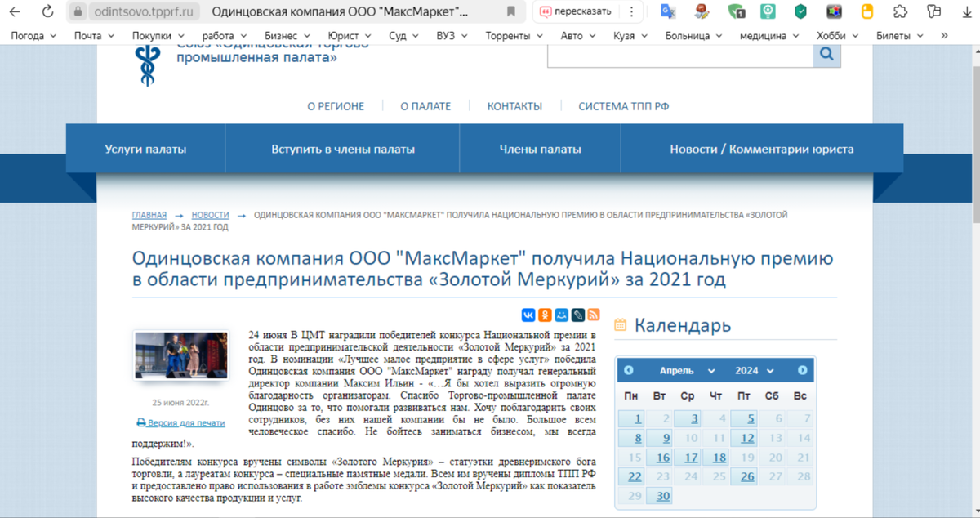This screenshot has width=980, height=518.
Task: Open the puzzle-piece extensions menu
Action: coord(900,12)
